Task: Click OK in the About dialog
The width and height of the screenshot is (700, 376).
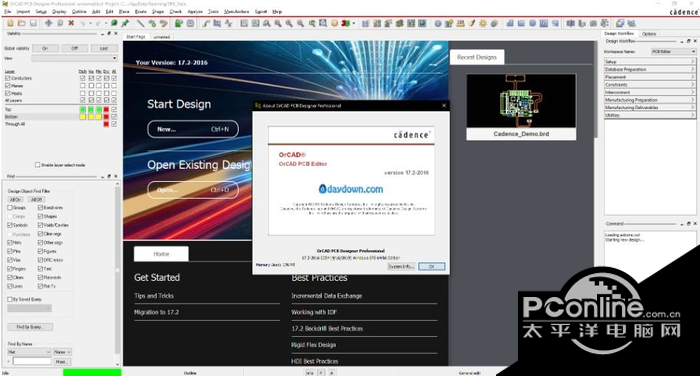Action: pos(431,266)
